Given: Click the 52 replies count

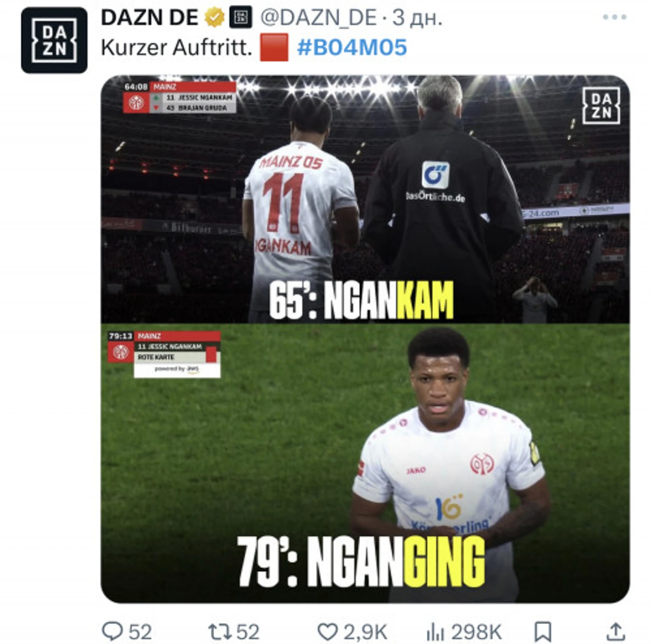Looking at the screenshot, I should pos(140,632).
